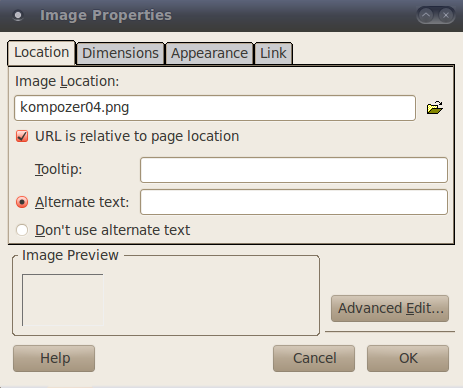
Task: Click the Image Properties title bar text
Action: (106, 15)
